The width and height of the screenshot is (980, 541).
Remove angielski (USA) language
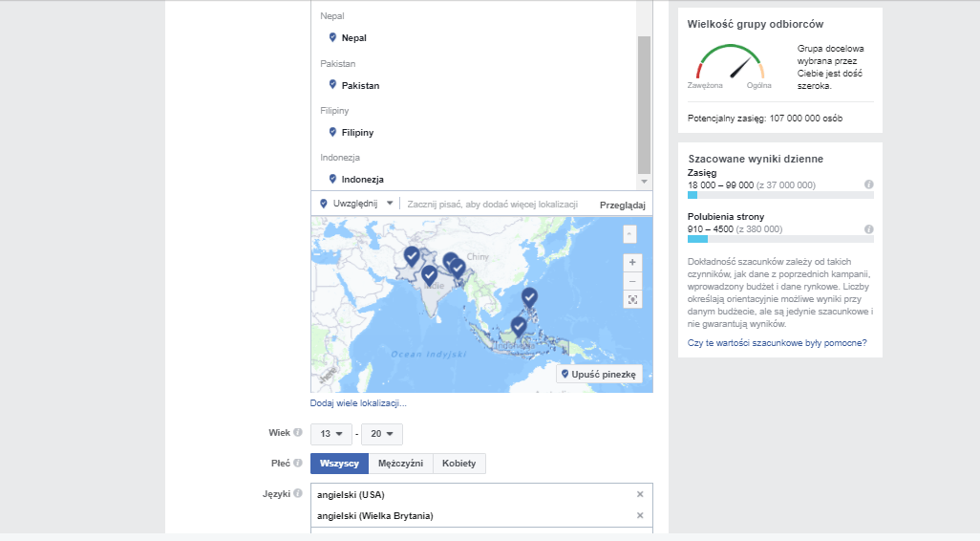point(640,494)
